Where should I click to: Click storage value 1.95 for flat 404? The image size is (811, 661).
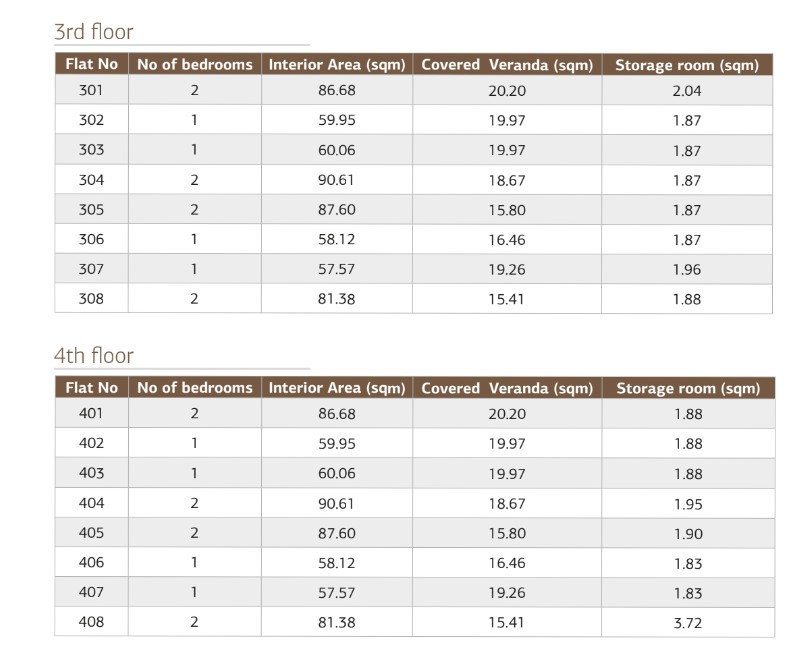(688, 504)
